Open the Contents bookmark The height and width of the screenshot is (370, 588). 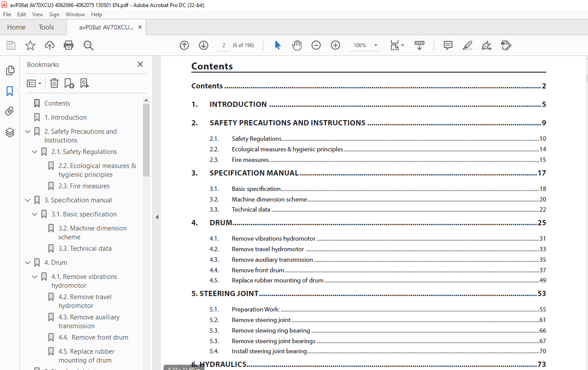point(57,103)
